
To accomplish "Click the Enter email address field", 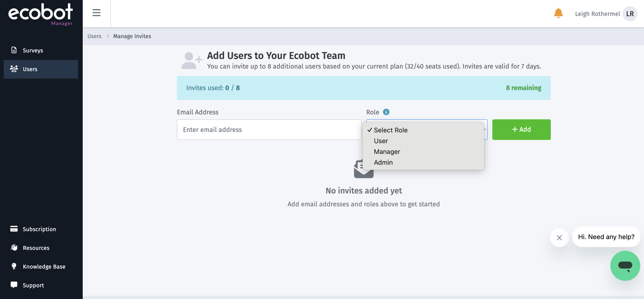I will 269,130.
